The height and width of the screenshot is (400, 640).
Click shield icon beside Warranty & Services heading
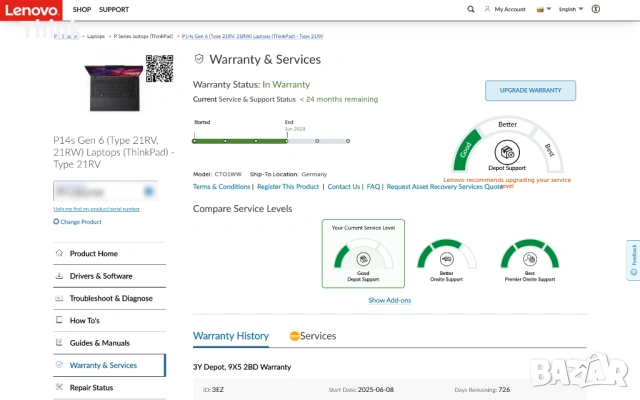point(199,59)
